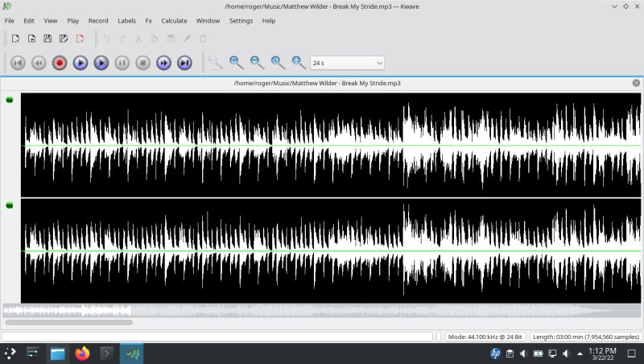Open the Record menu

98,21
